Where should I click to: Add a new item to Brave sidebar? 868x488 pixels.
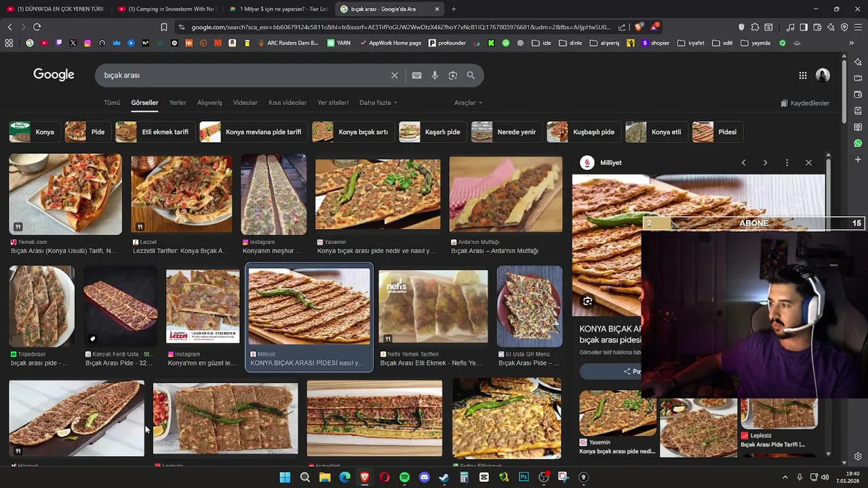click(x=858, y=160)
